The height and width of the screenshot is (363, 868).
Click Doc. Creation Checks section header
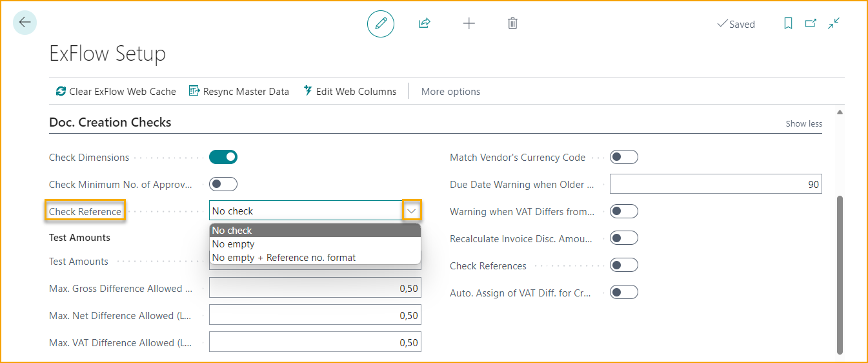[110, 122]
